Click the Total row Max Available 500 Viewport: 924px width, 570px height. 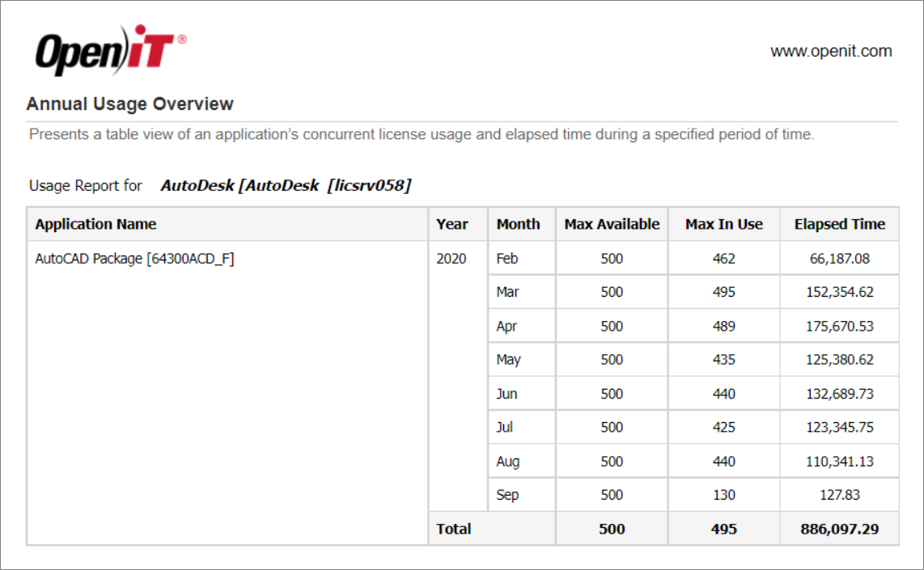click(x=612, y=529)
